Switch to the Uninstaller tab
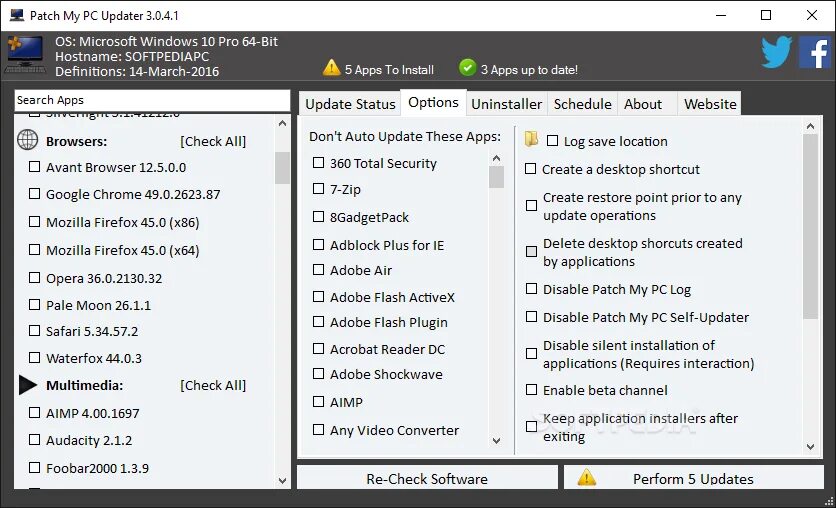836x508 pixels. click(x=506, y=104)
